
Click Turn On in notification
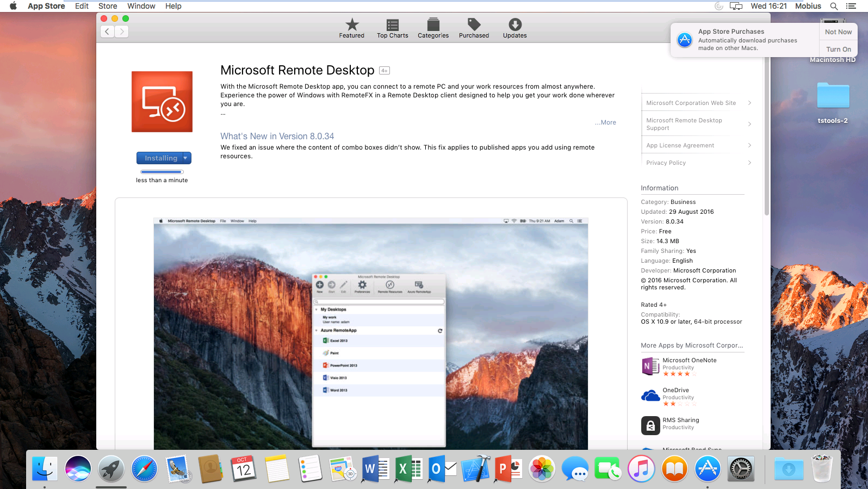pyautogui.click(x=838, y=49)
